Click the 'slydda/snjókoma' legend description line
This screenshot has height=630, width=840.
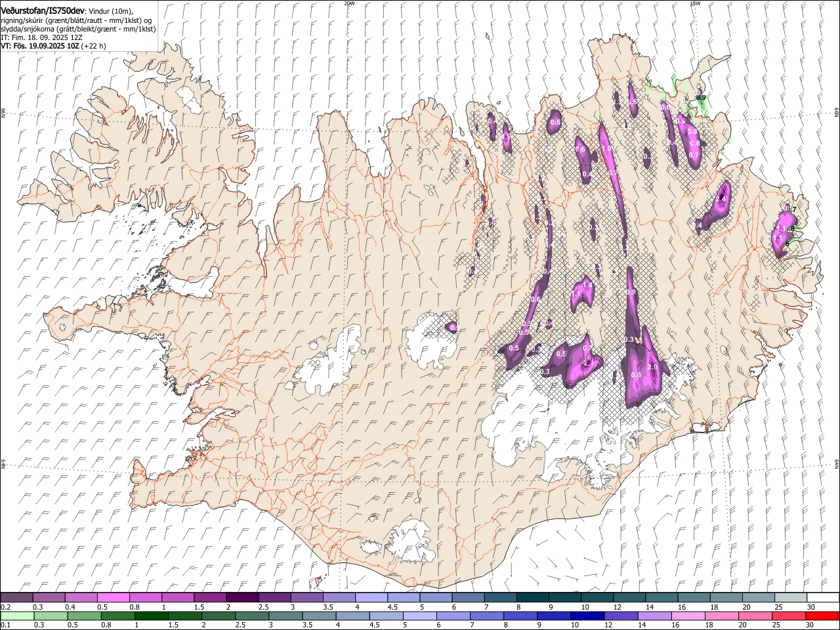[78, 29]
